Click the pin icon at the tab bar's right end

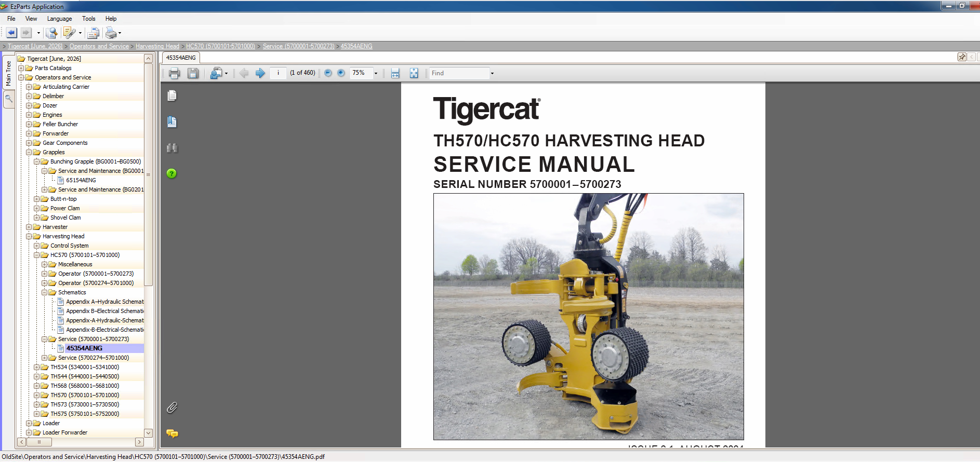tap(962, 57)
